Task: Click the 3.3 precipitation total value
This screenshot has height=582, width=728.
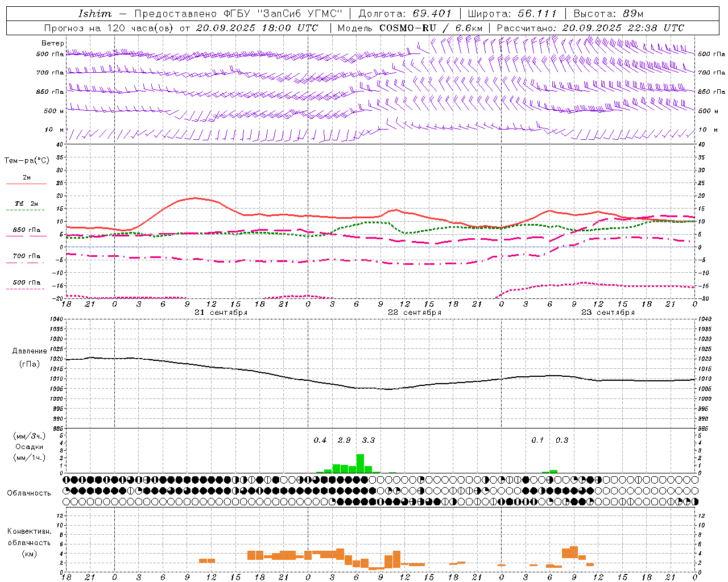Action: pyautogui.click(x=369, y=440)
